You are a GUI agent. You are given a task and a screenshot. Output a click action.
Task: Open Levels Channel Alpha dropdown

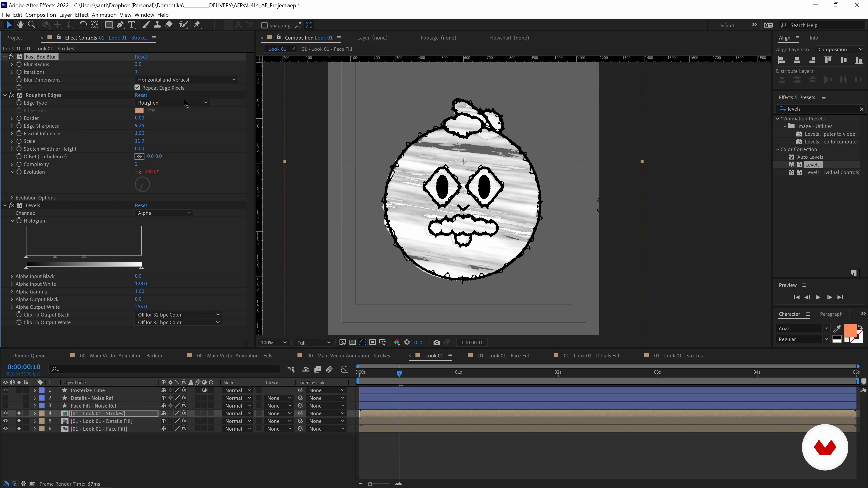click(x=164, y=213)
